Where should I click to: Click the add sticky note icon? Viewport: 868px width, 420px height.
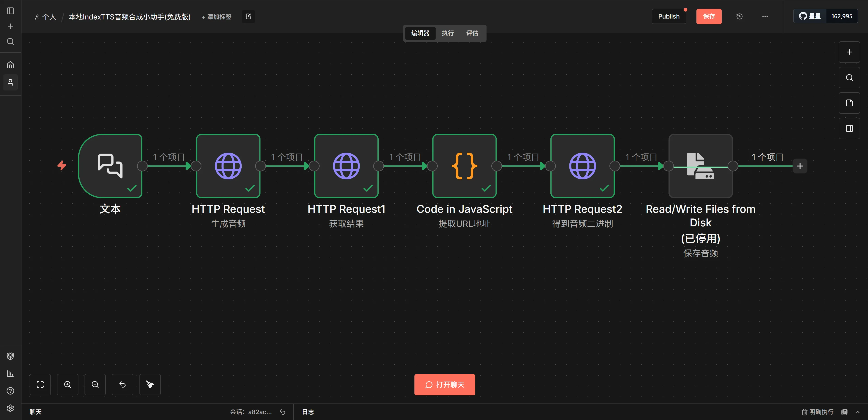(849, 103)
